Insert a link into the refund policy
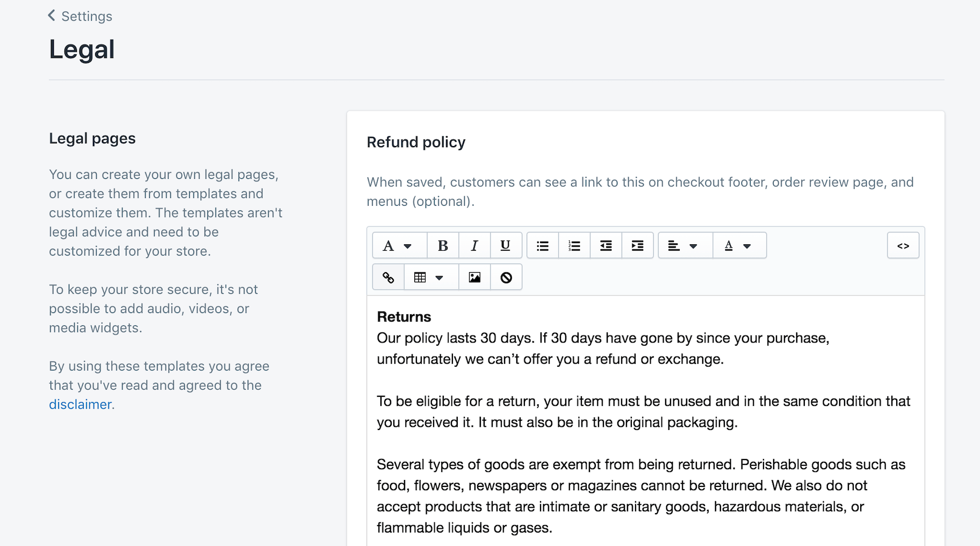The width and height of the screenshot is (980, 546). (388, 277)
